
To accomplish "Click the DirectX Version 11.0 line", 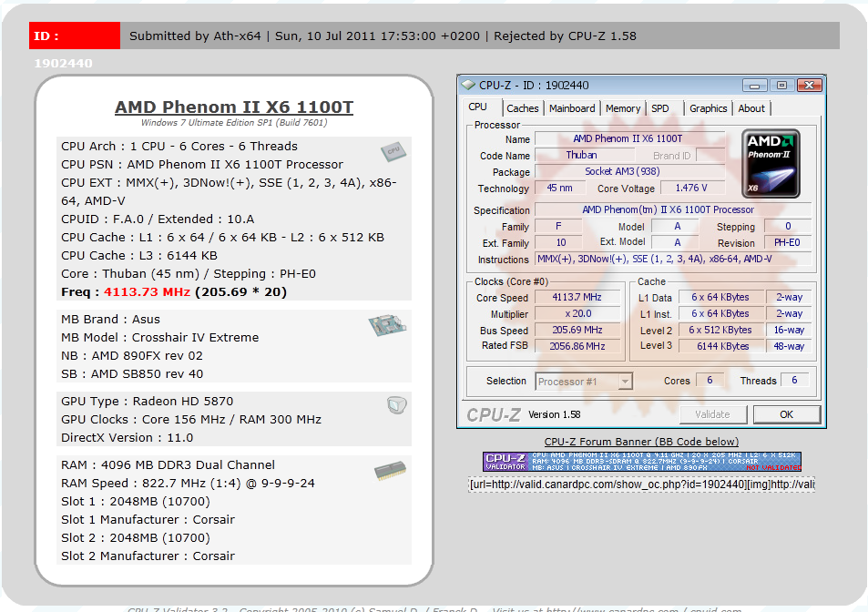I will pyautogui.click(x=128, y=438).
